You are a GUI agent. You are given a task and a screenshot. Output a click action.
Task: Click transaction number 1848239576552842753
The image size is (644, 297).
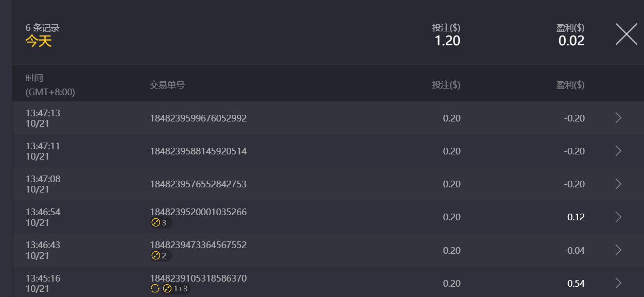point(198,184)
